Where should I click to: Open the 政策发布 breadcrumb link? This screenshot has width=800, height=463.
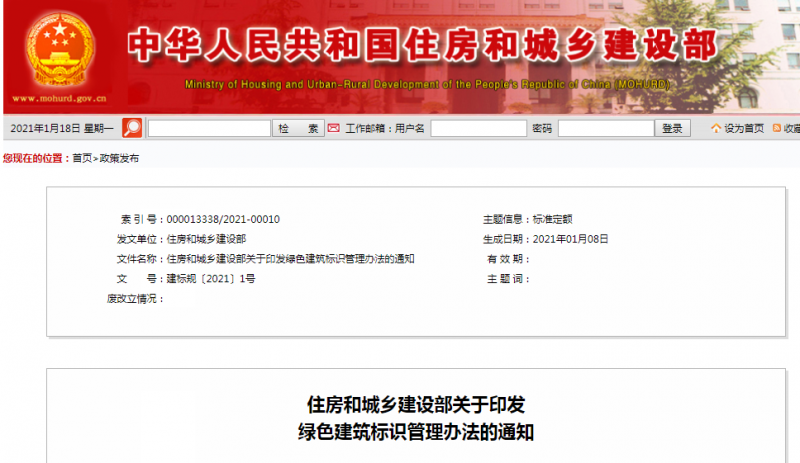click(119, 158)
